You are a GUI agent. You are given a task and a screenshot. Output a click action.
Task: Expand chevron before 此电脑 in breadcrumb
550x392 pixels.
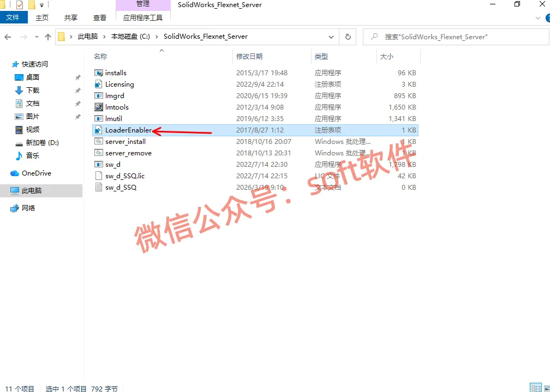71,37
